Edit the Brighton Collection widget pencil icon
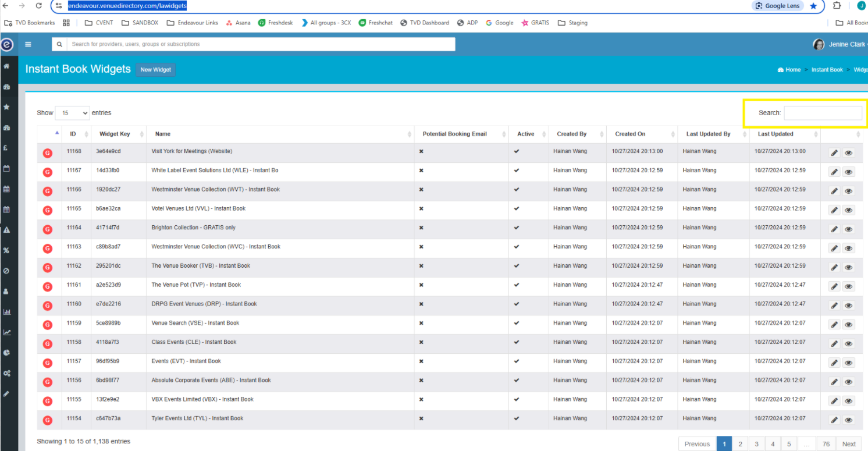 [834, 229]
